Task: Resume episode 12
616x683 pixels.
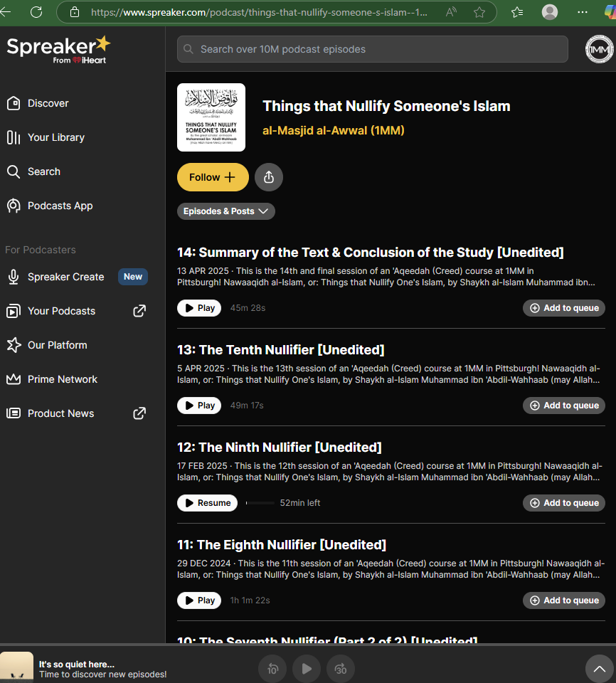Action: 208,503
